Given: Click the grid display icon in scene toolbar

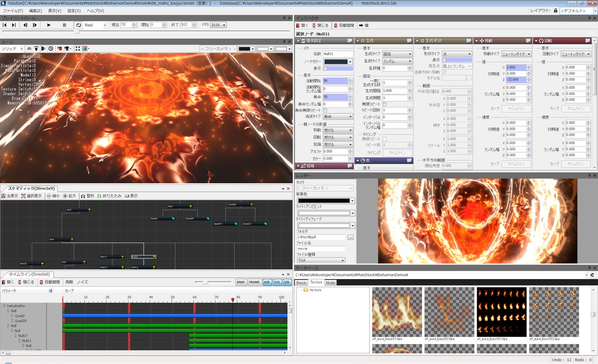Looking at the screenshot, I should click(29, 49).
